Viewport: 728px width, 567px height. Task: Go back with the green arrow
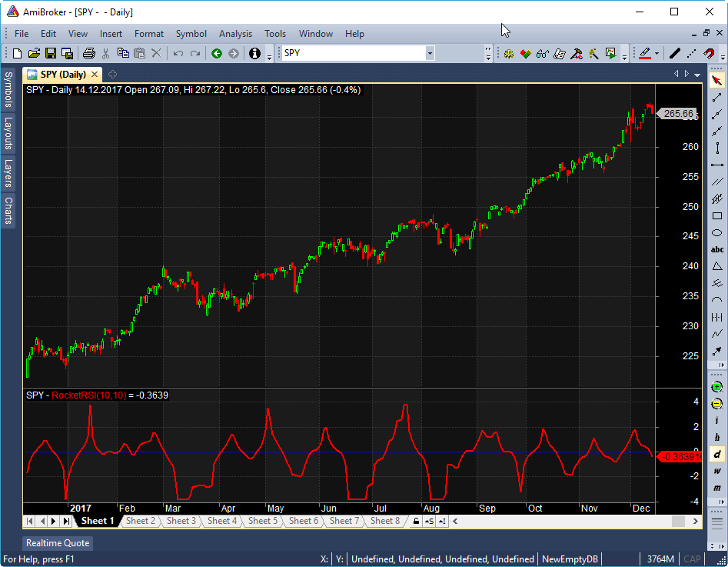(217, 53)
